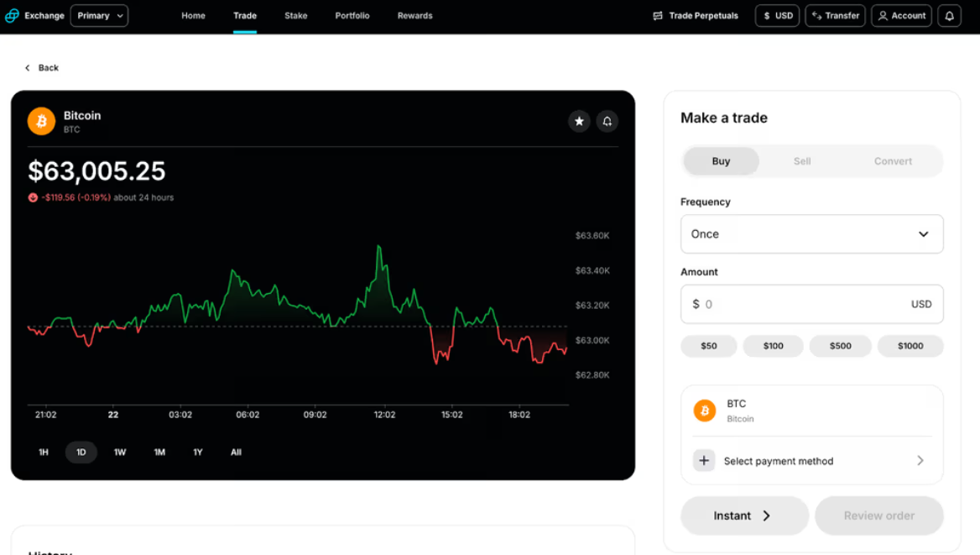980x555 pixels.
Task: Click inside the Amount input field
Action: click(811, 304)
